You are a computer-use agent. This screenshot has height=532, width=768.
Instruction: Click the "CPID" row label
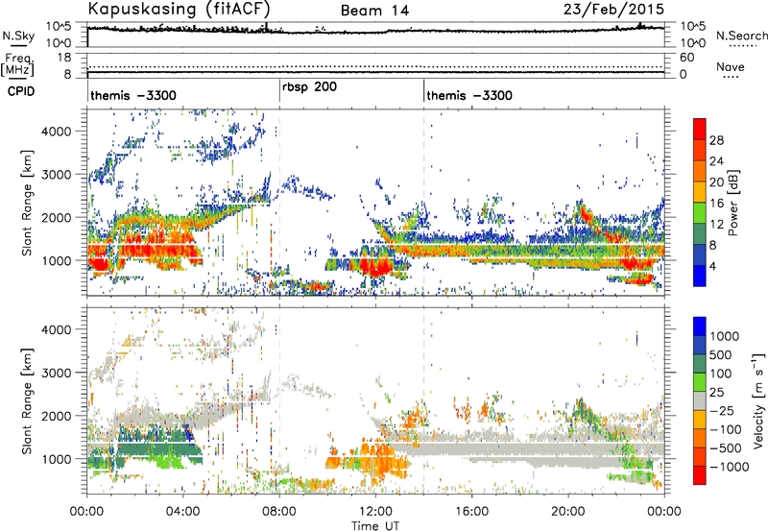(21, 91)
